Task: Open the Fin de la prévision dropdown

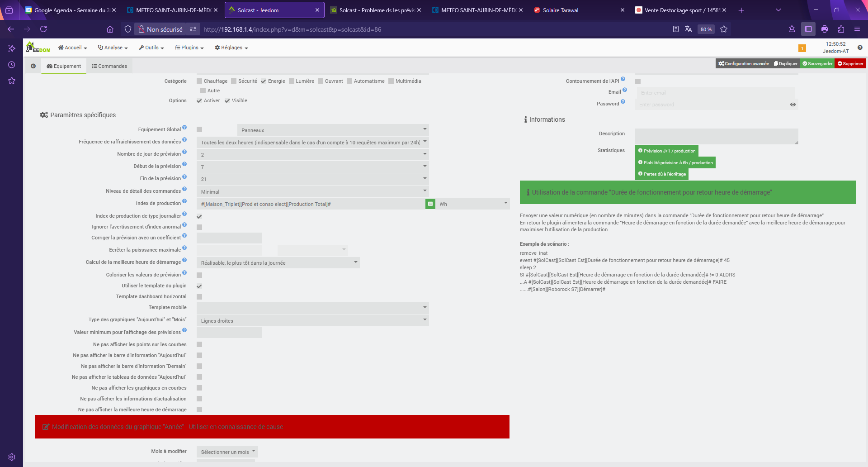Action: pyautogui.click(x=312, y=179)
